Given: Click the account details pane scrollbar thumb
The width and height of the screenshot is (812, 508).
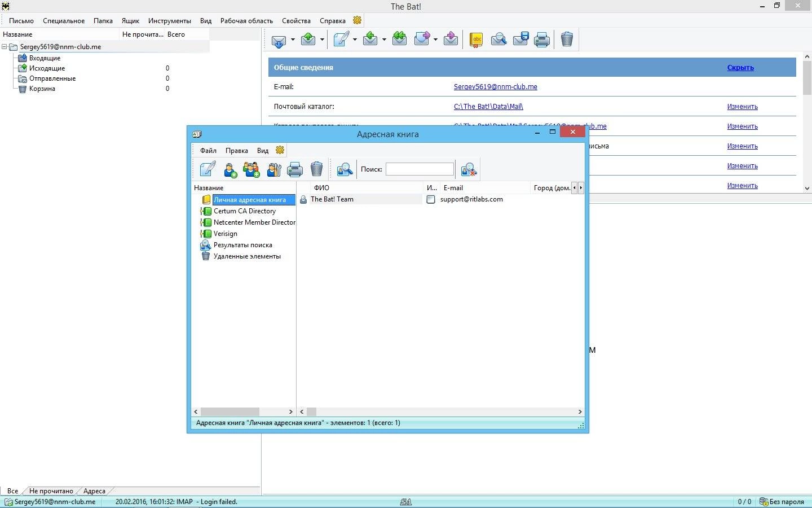Looking at the screenshot, I should 807,78.
